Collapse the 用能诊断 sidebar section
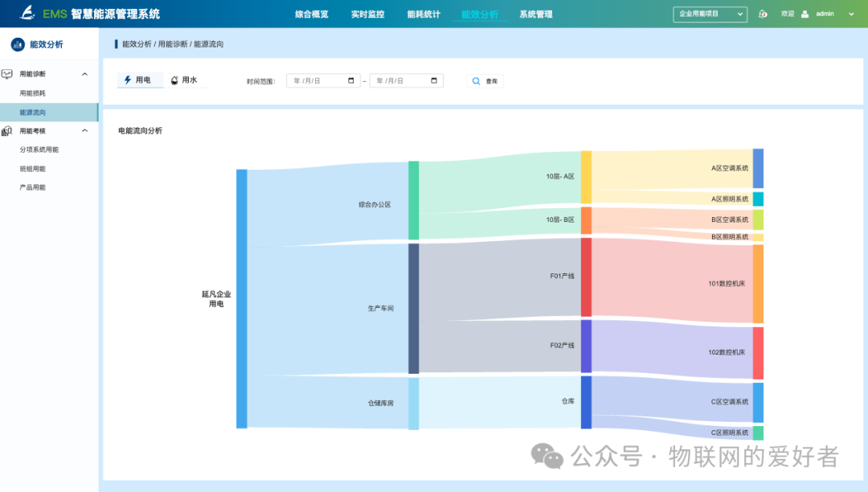The width and height of the screenshot is (868, 492). coord(84,73)
